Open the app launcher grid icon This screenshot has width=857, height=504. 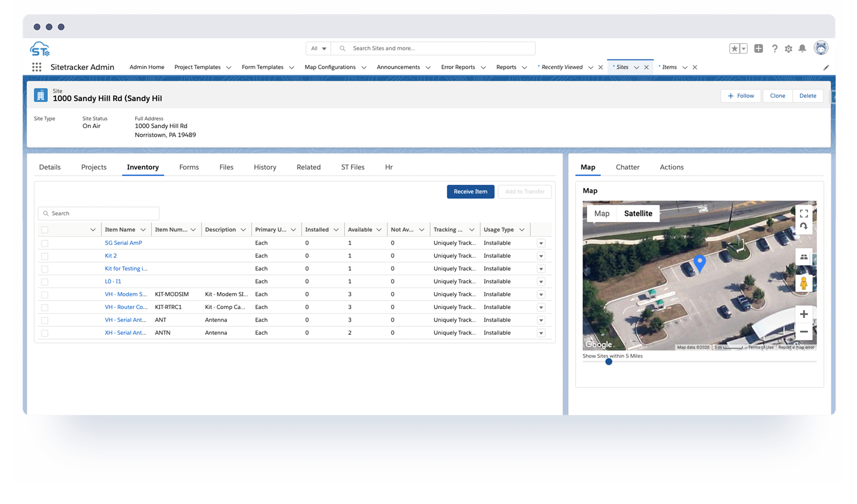(x=37, y=67)
